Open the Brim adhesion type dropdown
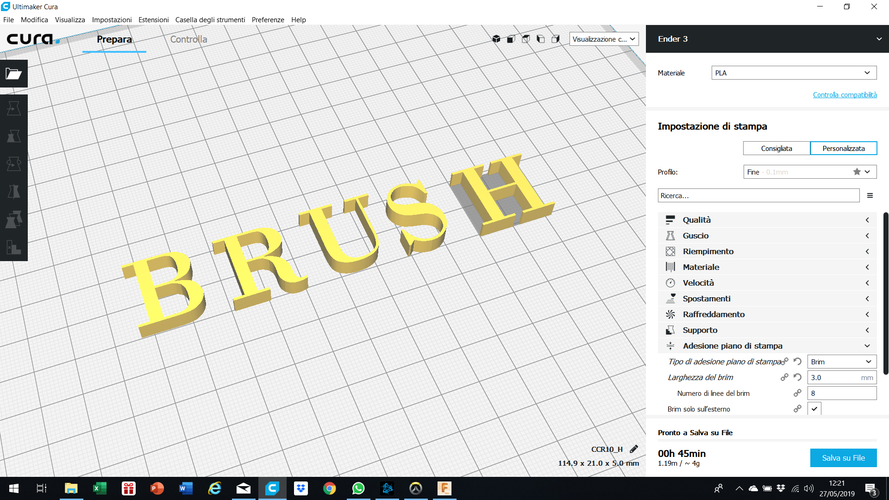The width and height of the screenshot is (889, 500). pyautogui.click(x=841, y=362)
